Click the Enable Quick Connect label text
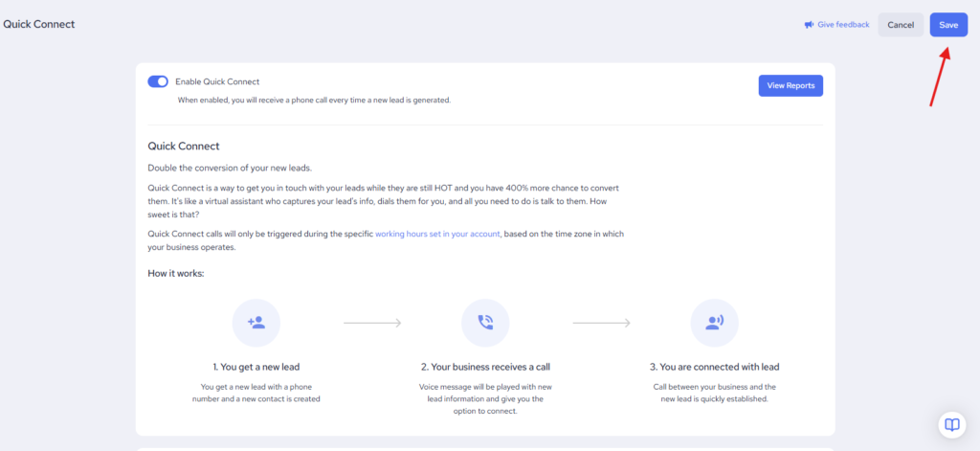This screenshot has width=980, height=451. [217, 81]
